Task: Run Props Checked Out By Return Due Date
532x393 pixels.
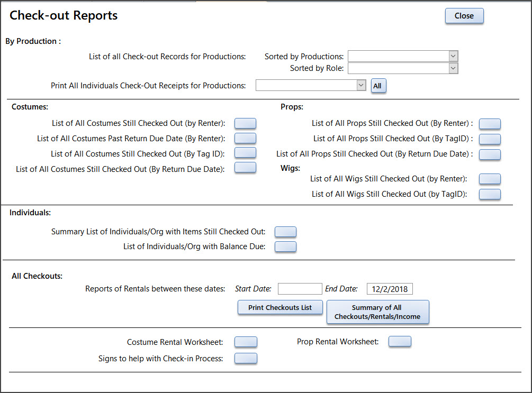Action: 490,154
